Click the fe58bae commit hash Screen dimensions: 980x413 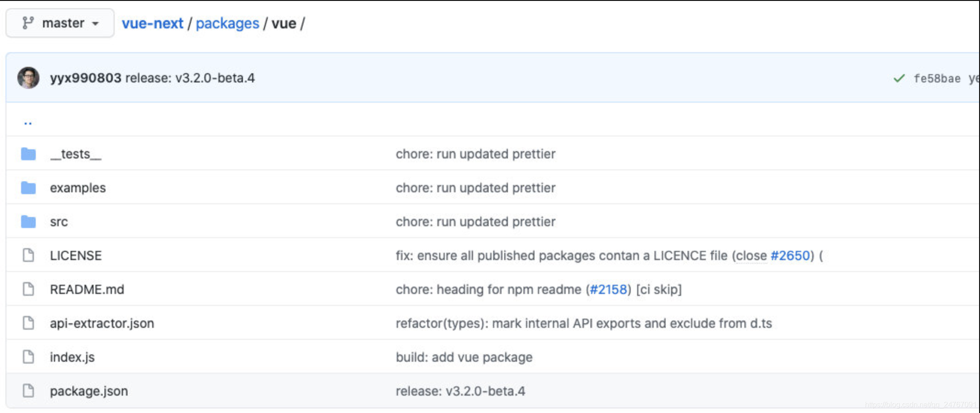point(938,78)
